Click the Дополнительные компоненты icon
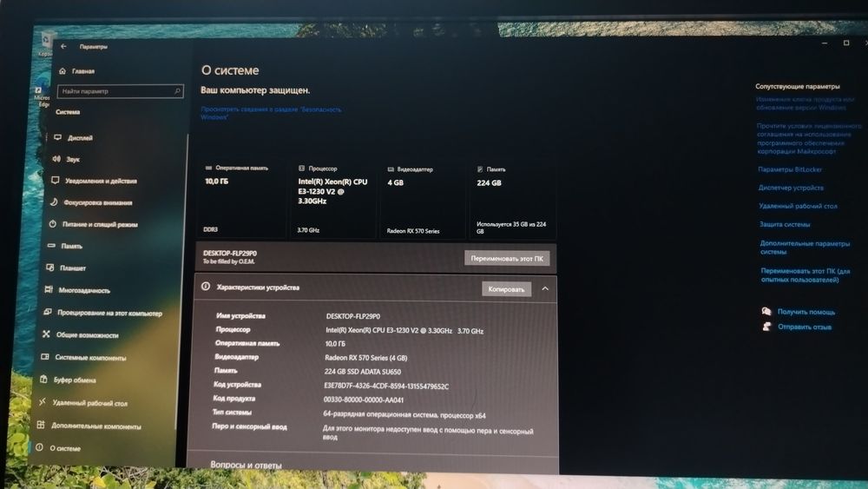Image resolution: width=868 pixels, height=489 pixels. (x=41, y=425)
